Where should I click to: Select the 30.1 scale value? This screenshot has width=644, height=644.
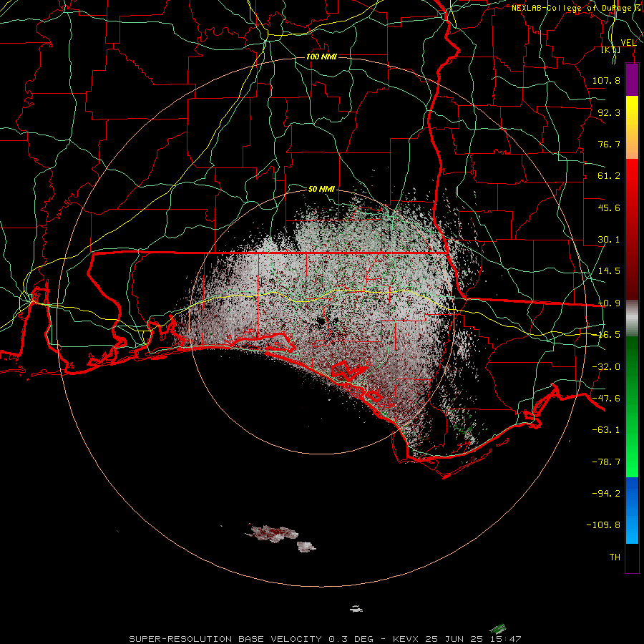point(609,240)
